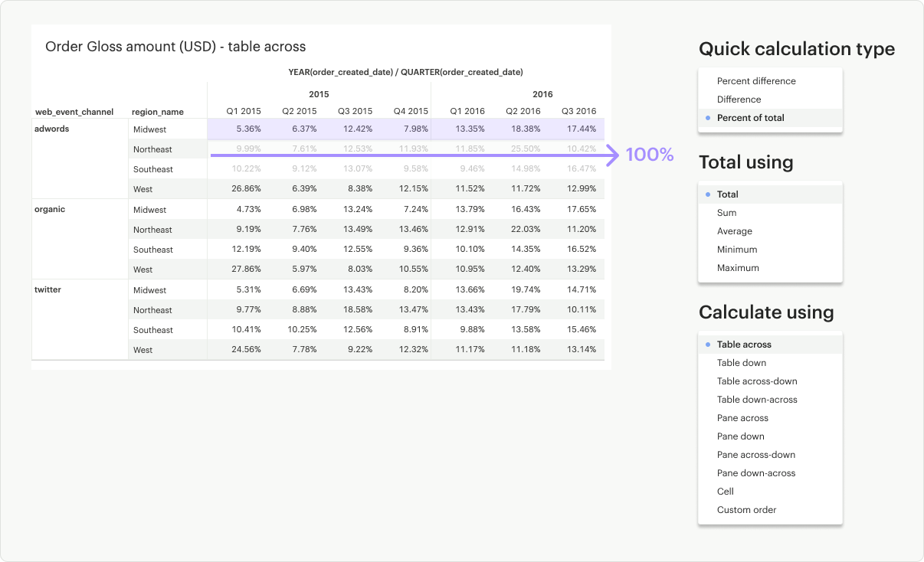The width and height of the screenshot is (924, 562).
Task: Click the Q1 2015 column header
Action: tap(243, 111)
